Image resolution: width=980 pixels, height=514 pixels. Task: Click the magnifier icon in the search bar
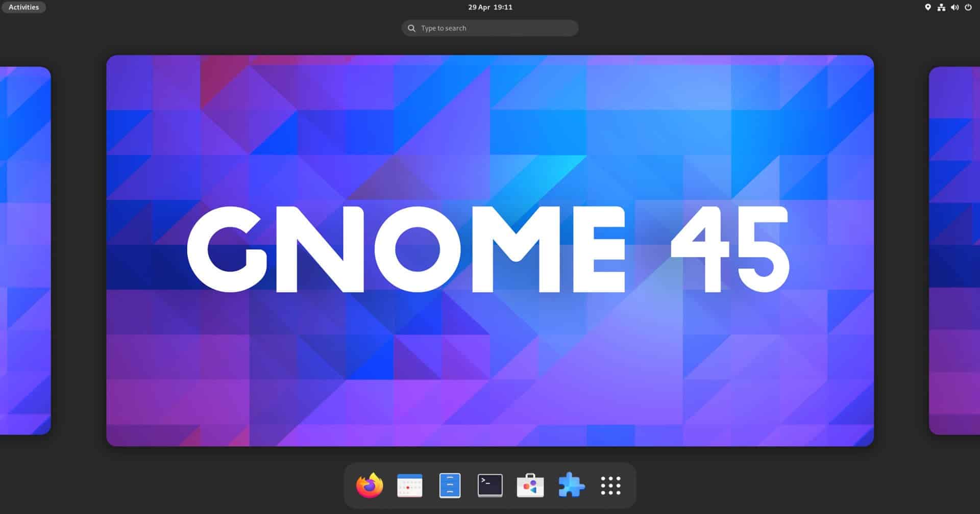pyautogui.click(x=411, y=28)
